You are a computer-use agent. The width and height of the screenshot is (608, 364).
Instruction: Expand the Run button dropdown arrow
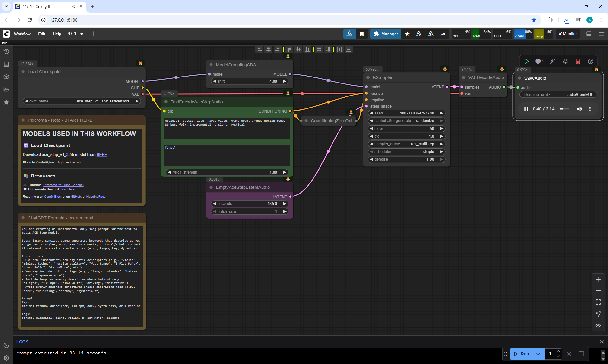[538, 354]
